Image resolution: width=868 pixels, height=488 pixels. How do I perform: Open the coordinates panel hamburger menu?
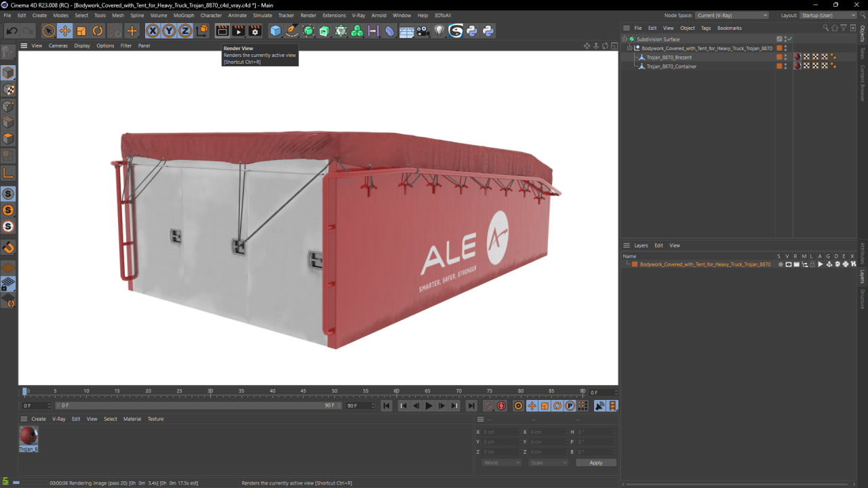point(480,419)
